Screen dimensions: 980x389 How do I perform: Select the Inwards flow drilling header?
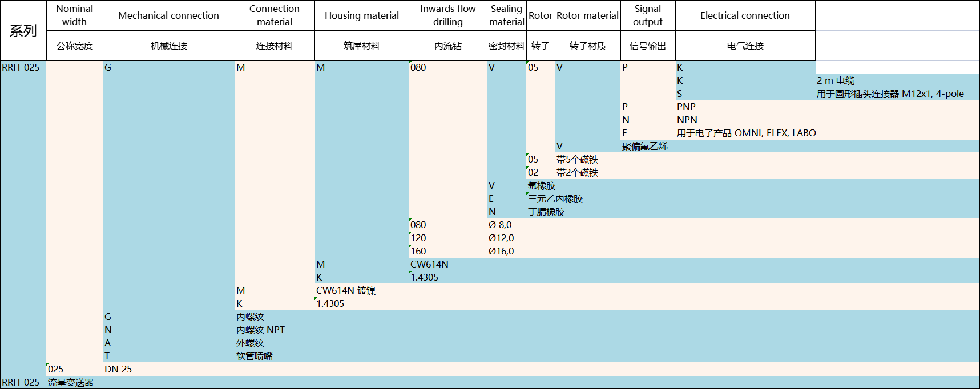tap(447, 15)
